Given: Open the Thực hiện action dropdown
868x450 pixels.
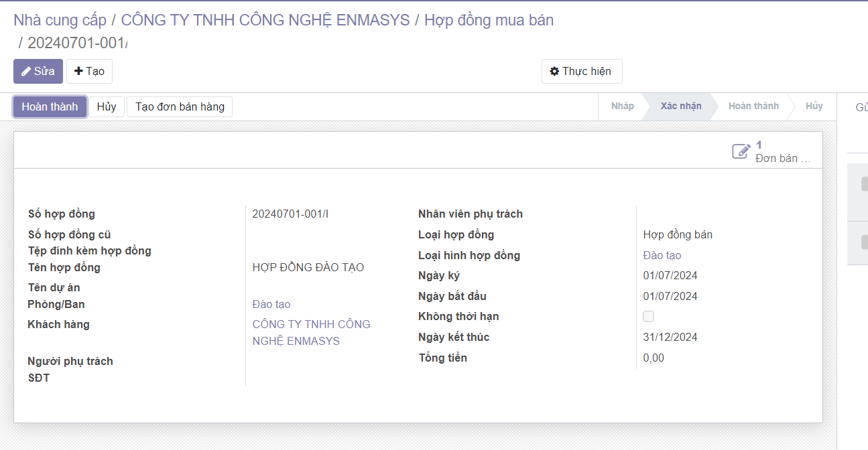Looking at the screenshot, I should point(581,72).
